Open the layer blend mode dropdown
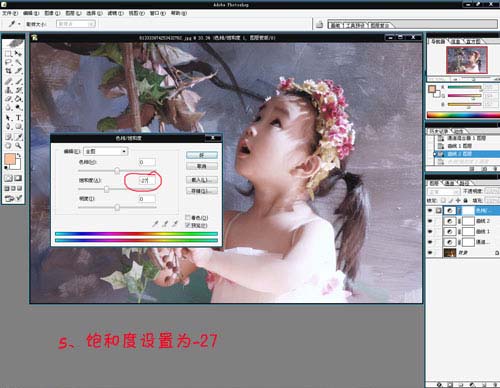The width and height of the screenshot is (500, 388). tap(443, 192)
